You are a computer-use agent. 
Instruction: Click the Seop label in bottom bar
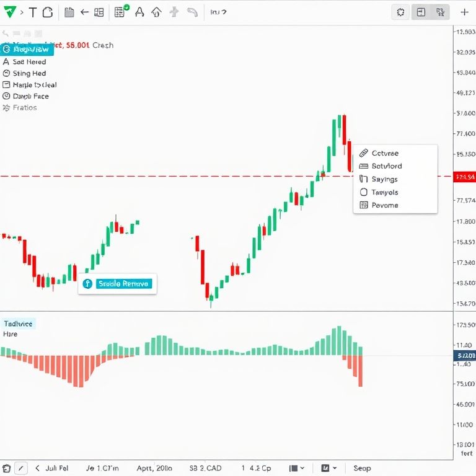click(362, 469)
